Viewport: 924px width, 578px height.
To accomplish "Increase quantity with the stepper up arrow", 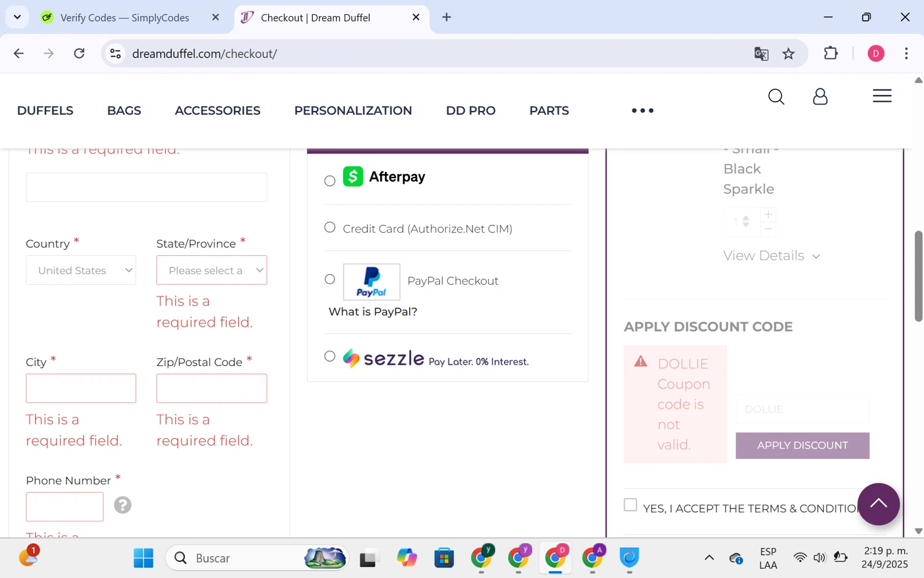I will tap(746, 218).
